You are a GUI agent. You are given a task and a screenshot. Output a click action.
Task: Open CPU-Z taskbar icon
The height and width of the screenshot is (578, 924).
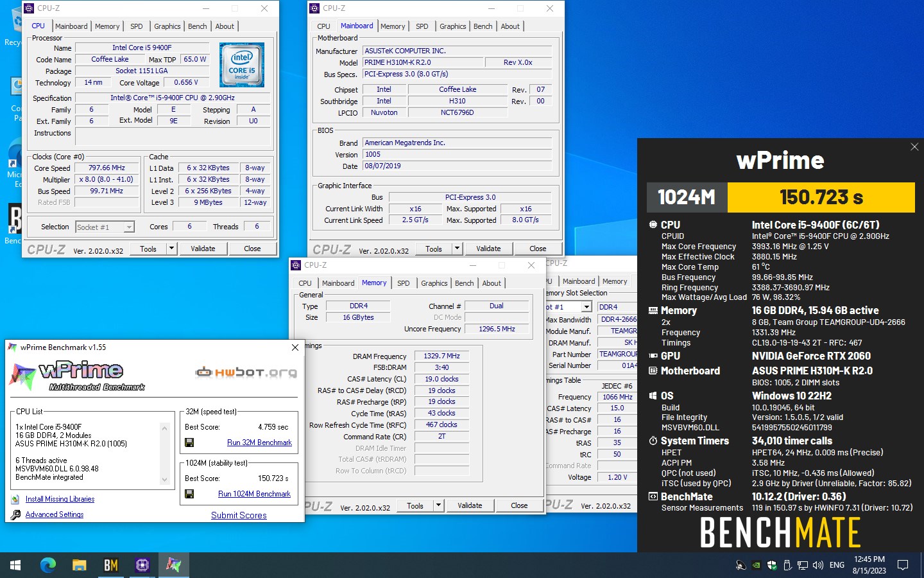[142, 565]
